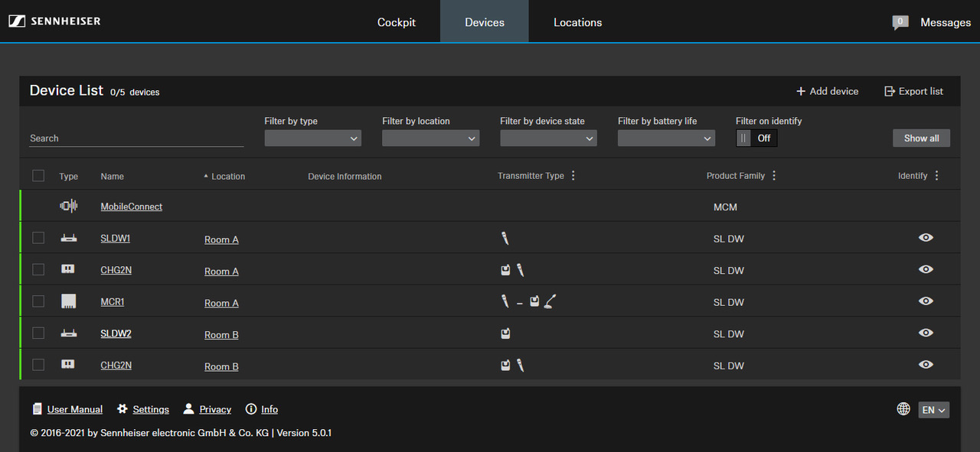
Task: Toggle the Filter on identify switch
Action: [756, 138]
